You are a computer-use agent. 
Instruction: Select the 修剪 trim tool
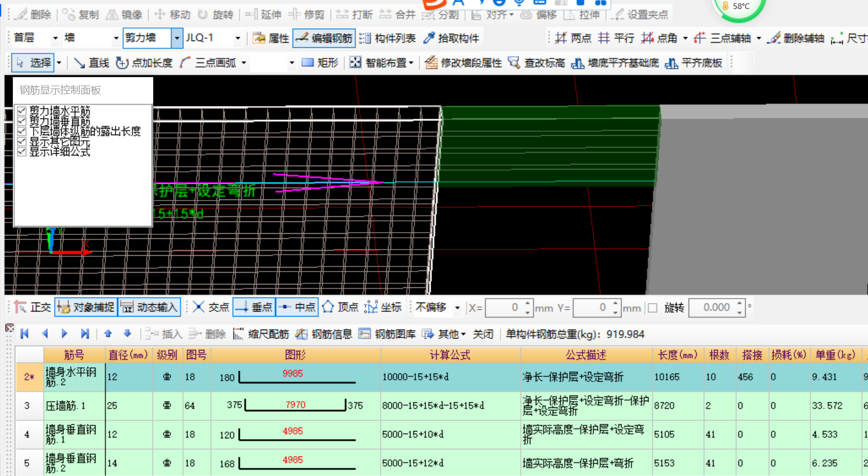pos(306,15)
